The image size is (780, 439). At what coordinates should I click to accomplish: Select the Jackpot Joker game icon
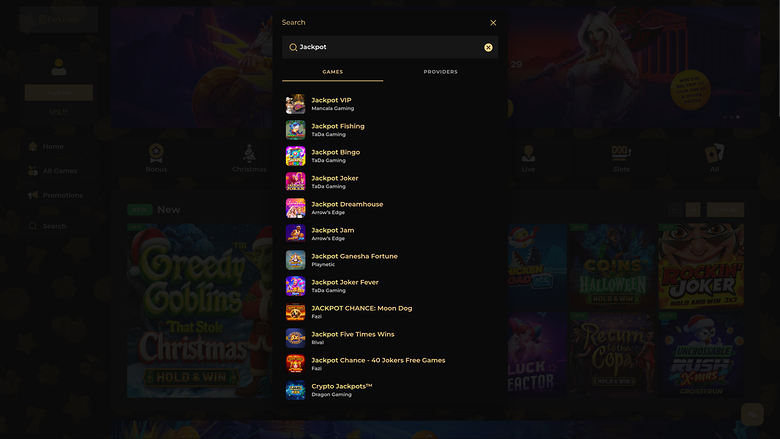295,182
